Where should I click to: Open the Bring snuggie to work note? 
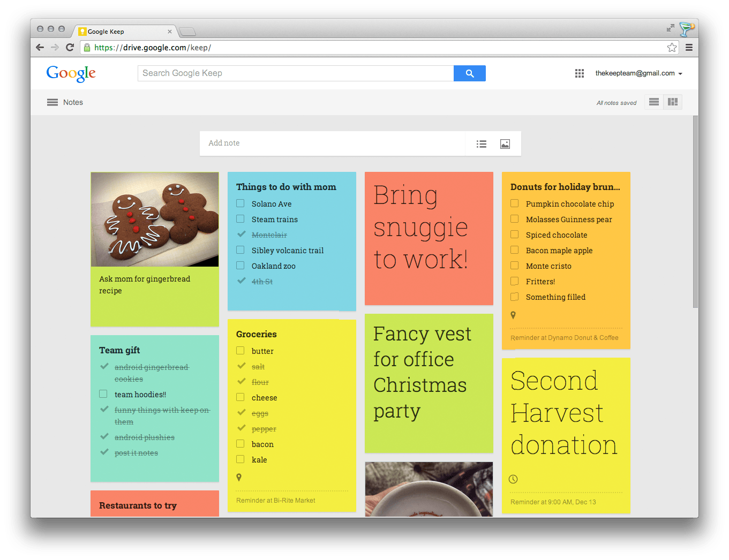[x=429, y=238]
